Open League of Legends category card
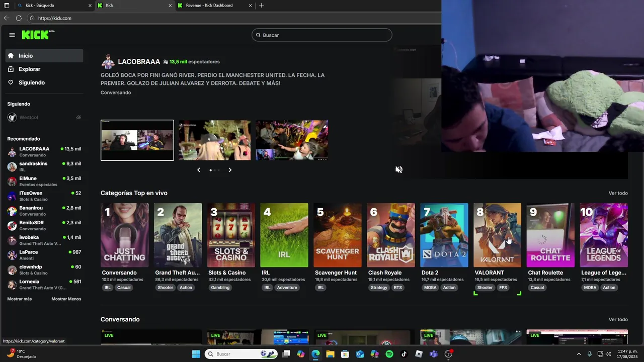The height and width of the screenshot is (362, 644). click(x=604, y=235)
